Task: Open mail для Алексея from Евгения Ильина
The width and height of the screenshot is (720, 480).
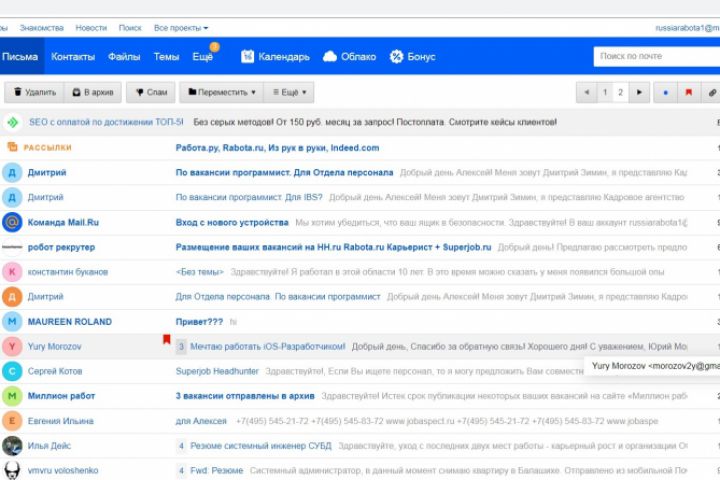Action: [201, 421]
